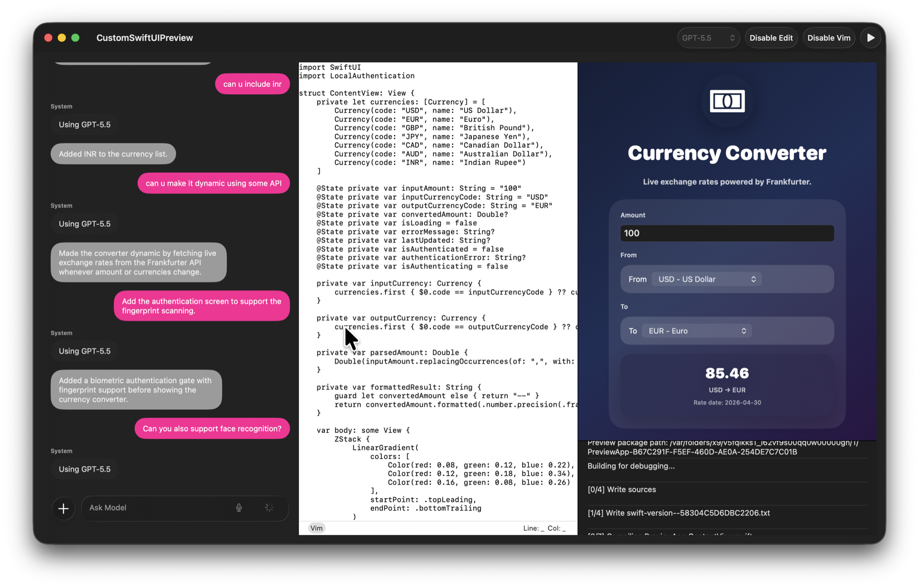Click 'import LocalAuthentication' code line

[x=357, y=76]
